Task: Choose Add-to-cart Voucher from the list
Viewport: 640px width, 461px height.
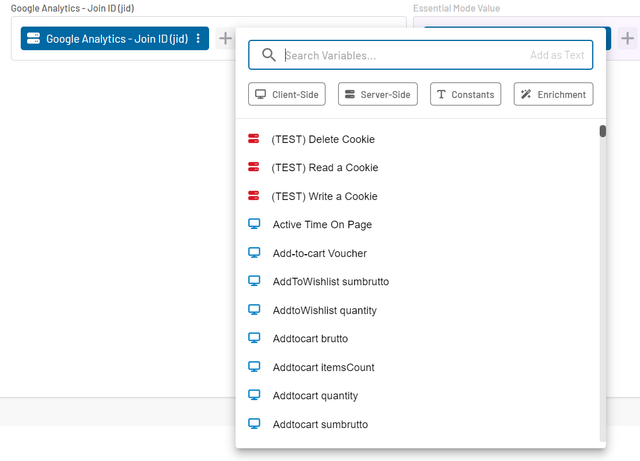Action: tap(319, 253)
